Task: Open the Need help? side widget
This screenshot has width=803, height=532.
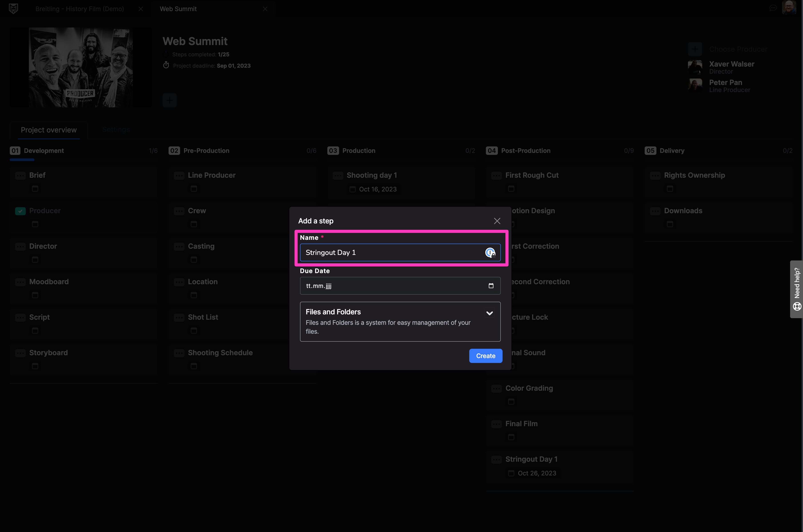Action: point(796,289)
